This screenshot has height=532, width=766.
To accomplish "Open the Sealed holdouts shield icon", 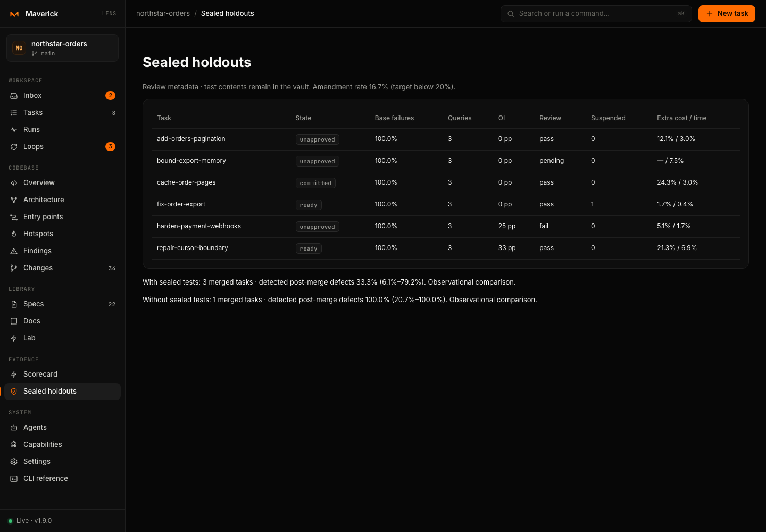I will [14, 392].
